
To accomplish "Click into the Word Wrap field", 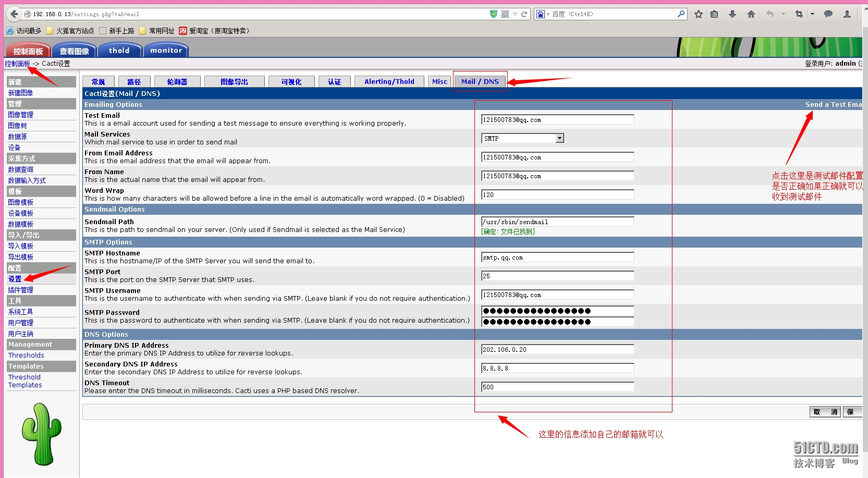I will point(557,194).
